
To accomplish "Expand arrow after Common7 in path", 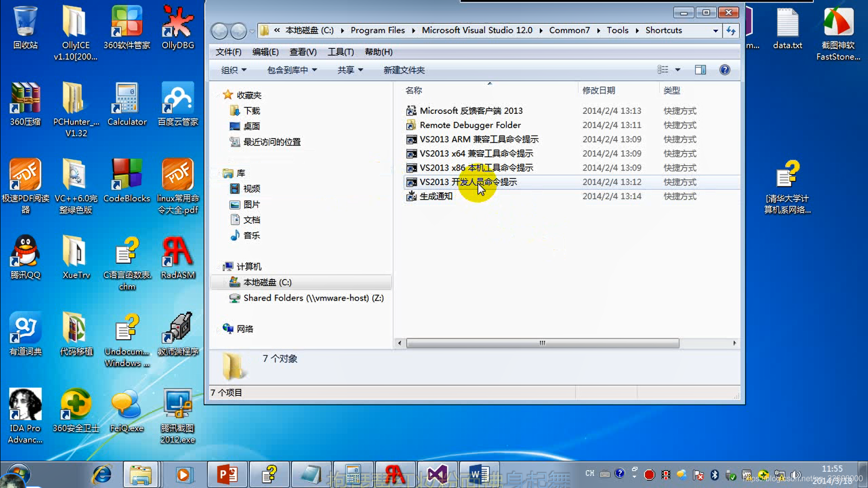I will [598, 31].
